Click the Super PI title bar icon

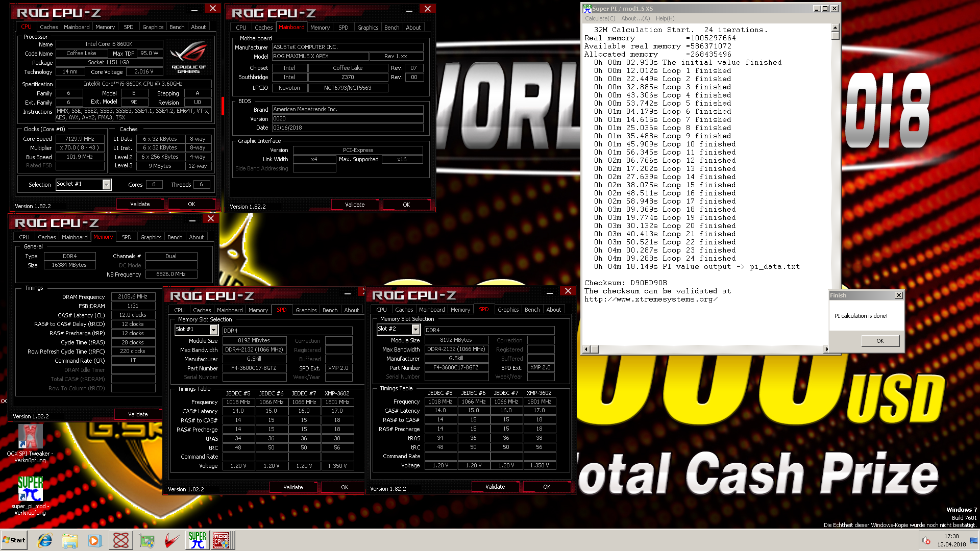pyautogui.click(x=587, y=8)
